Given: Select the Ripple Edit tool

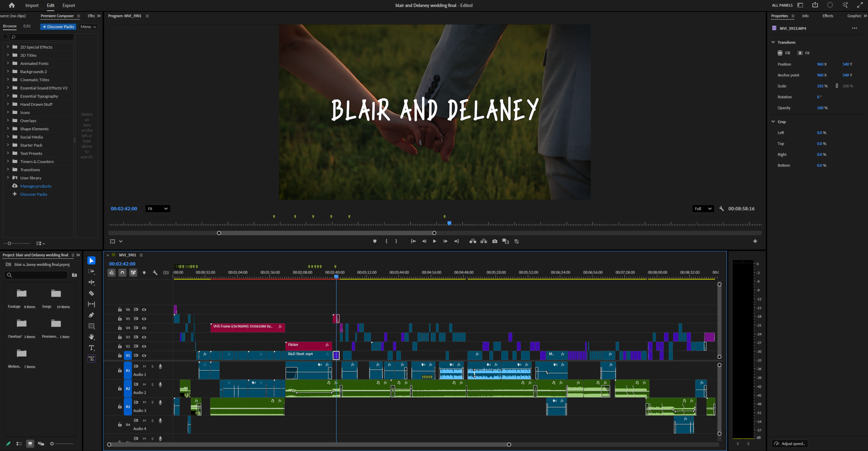Looking at the screenshot, I should 91,282.
